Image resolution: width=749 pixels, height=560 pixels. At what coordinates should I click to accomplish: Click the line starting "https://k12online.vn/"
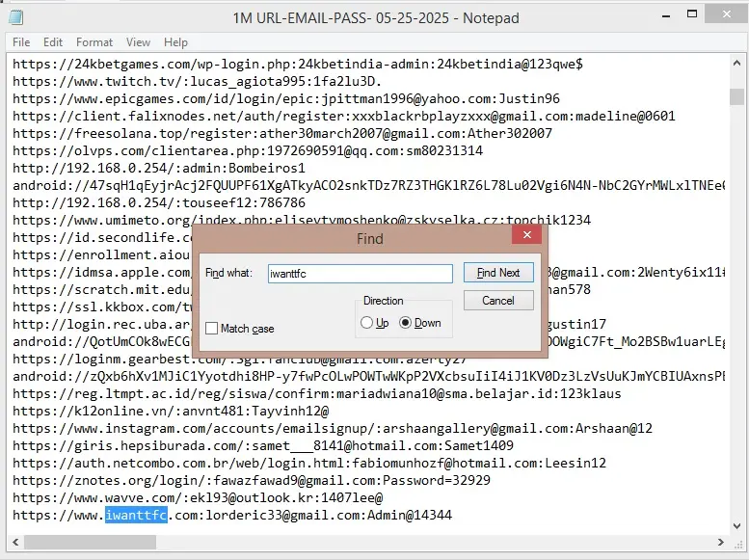point(171,411)
